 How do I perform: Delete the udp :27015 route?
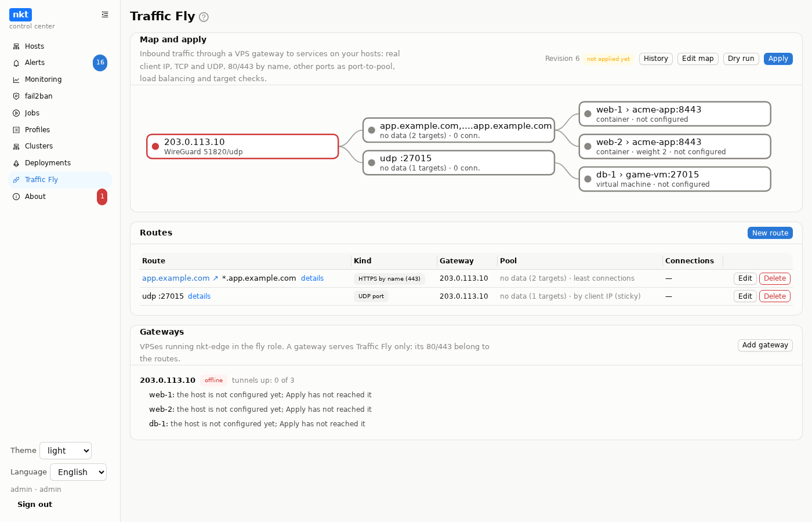click(x=775, y=296)
